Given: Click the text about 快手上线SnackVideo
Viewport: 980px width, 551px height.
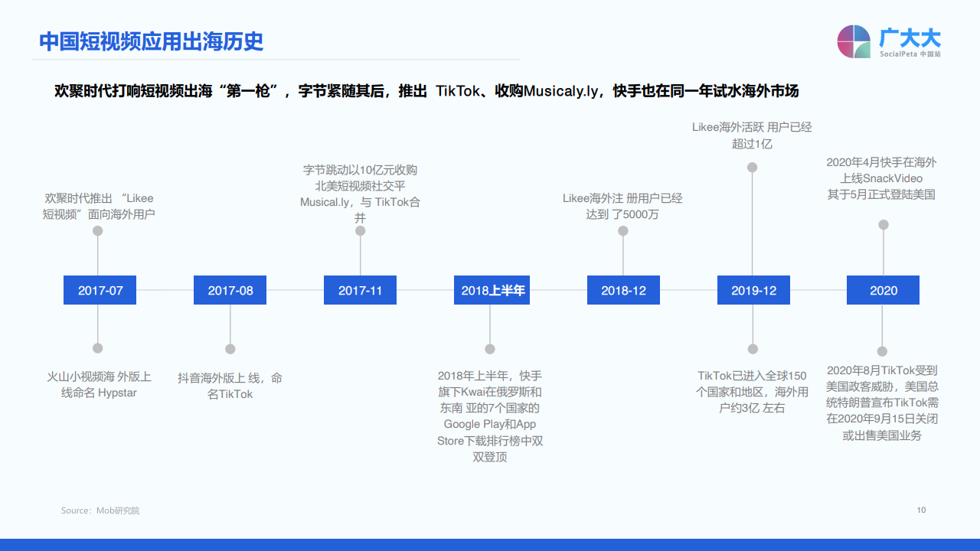Looking at the screenshot, I should pyautogui.click(x=882, y=178).
